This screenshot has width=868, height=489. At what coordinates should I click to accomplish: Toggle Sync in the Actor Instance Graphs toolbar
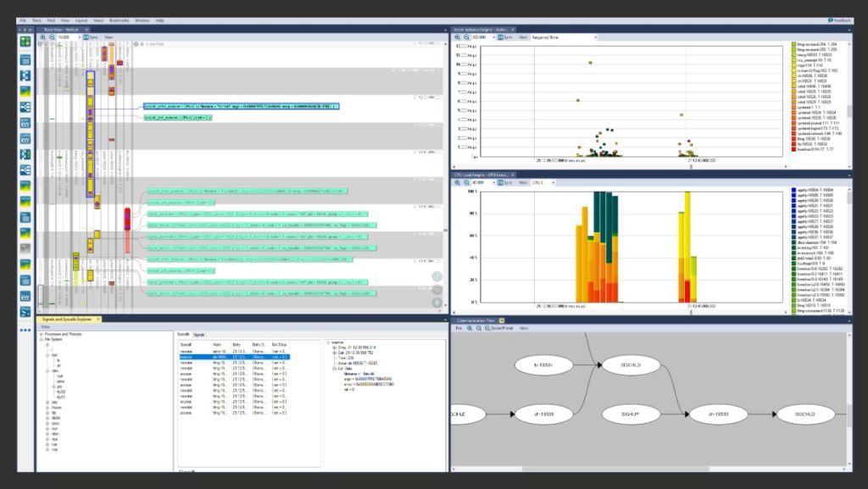tap(504, 37)
